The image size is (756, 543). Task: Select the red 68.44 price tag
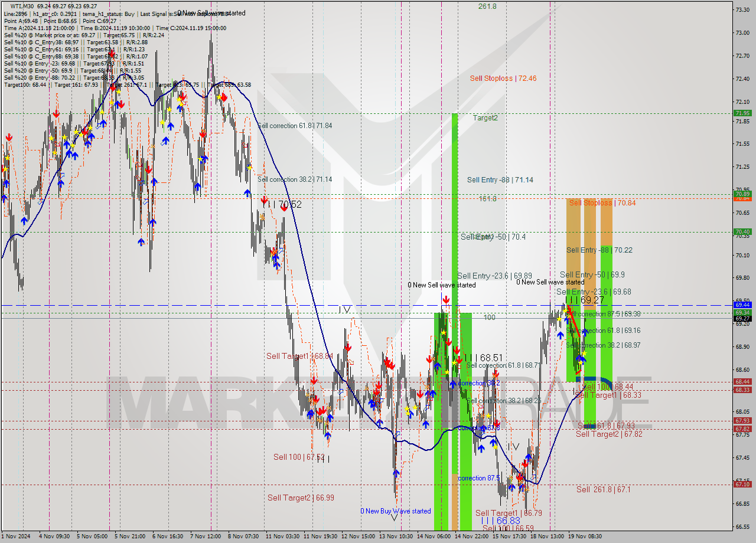[742, 382]
